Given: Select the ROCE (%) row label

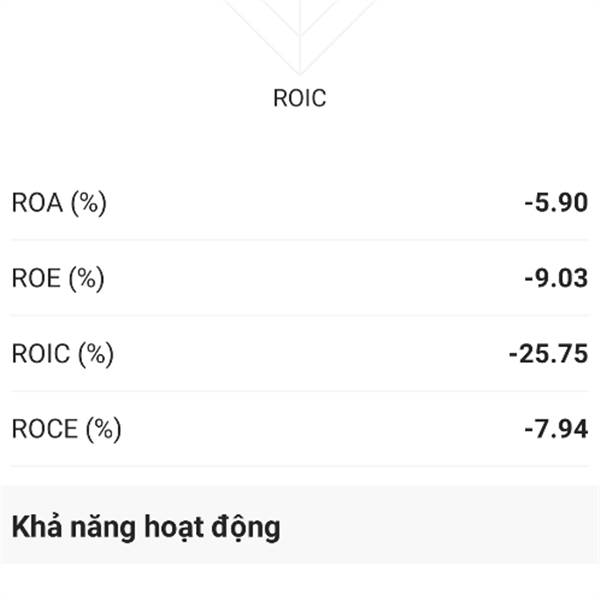Looking at the screenshot, I should click(67, 429).
